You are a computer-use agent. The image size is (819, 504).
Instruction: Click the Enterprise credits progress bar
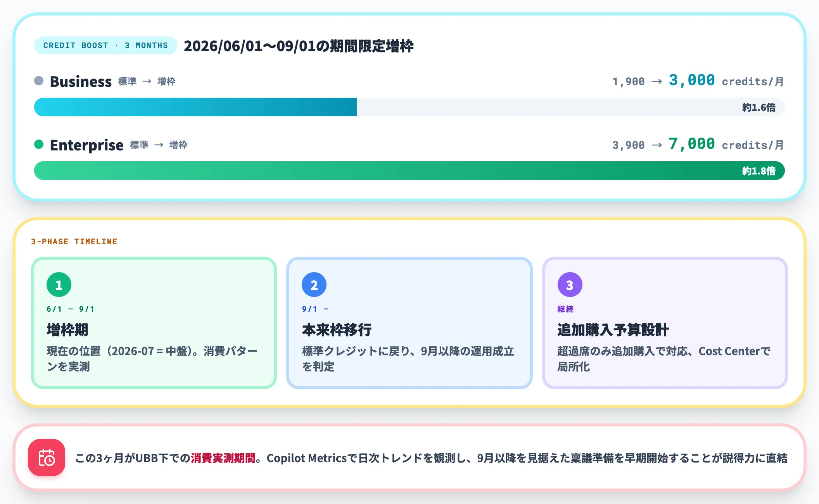click(x=409, y=171)
